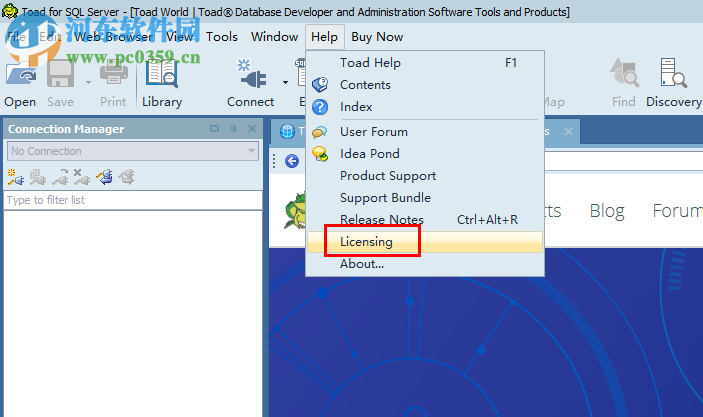Screen dimensions: 703x417
Task: Select Contents in the Help menu
Action: pos(425,85)
